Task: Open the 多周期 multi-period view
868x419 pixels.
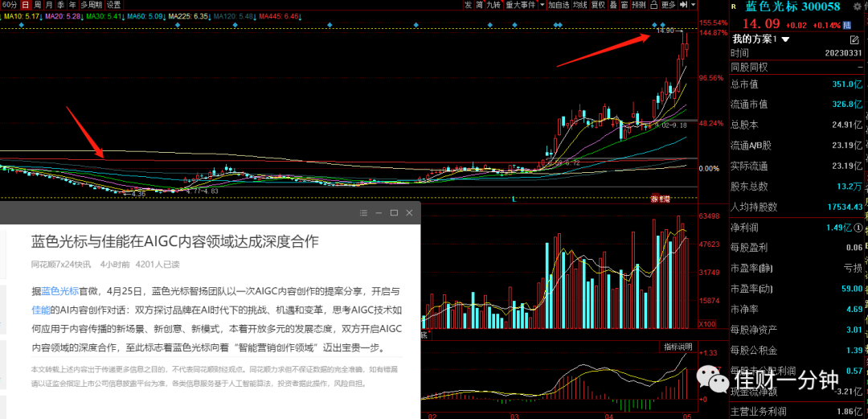Action: (92, 5)
